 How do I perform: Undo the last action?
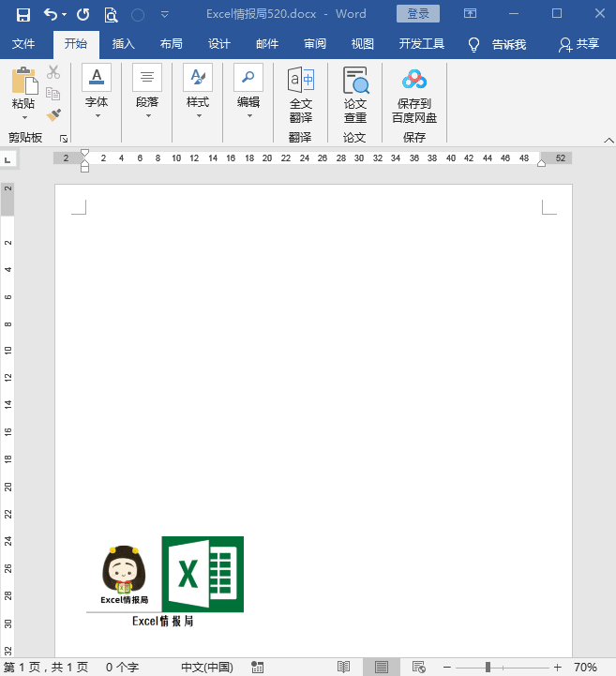click(x=50, y=15)
